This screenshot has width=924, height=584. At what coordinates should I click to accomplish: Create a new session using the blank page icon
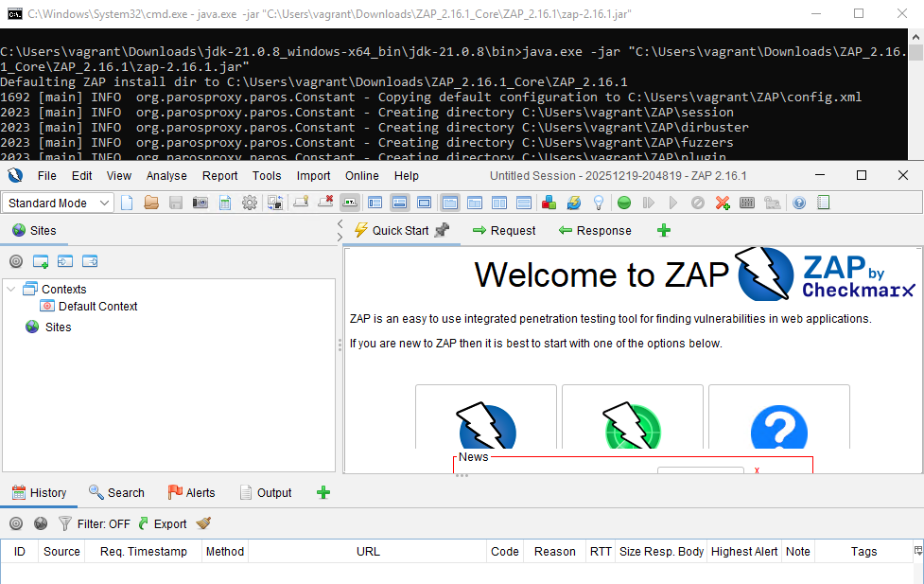coord(128,203)
